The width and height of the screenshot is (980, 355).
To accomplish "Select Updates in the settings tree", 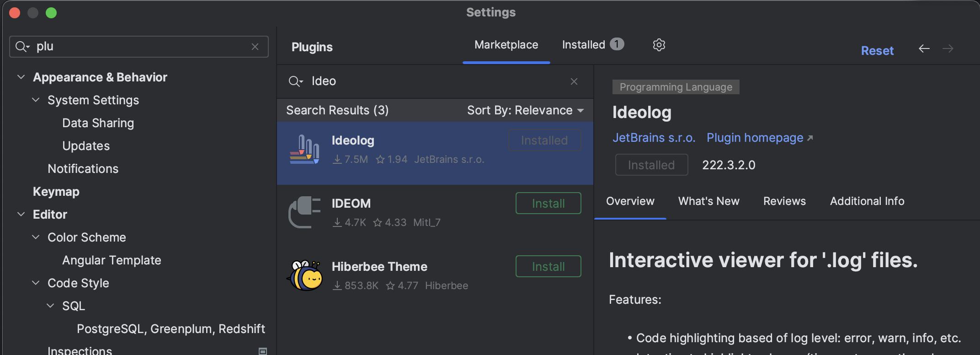I will click(x=86, y=146).
